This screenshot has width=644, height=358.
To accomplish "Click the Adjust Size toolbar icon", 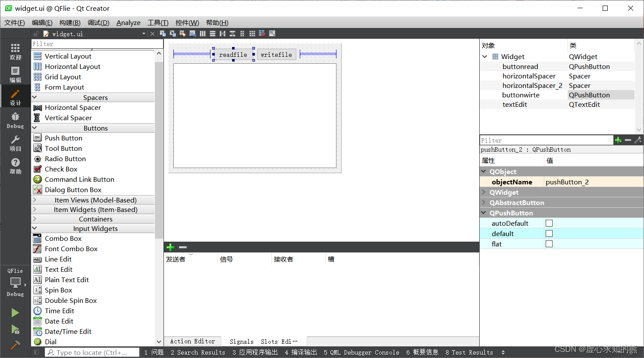I will 272,34.
